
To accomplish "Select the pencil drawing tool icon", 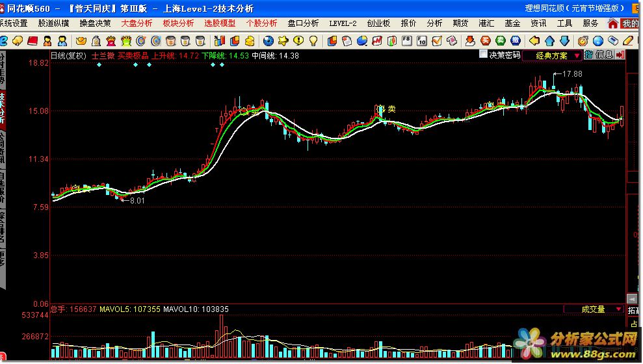I will click(628, 40).
